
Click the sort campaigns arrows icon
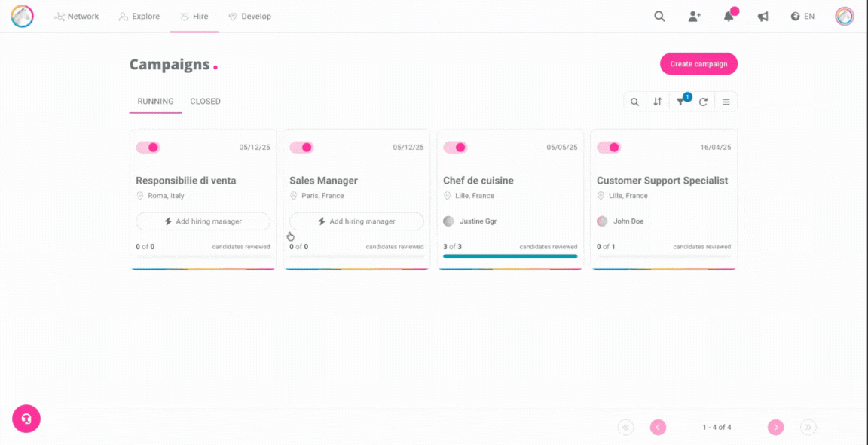(x=658, y=102)
